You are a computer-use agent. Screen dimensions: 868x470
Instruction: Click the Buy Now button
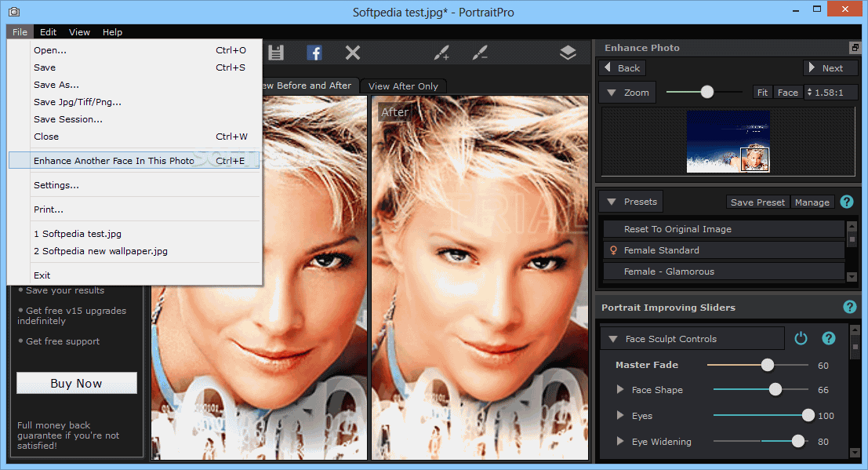tap(76, 383)
